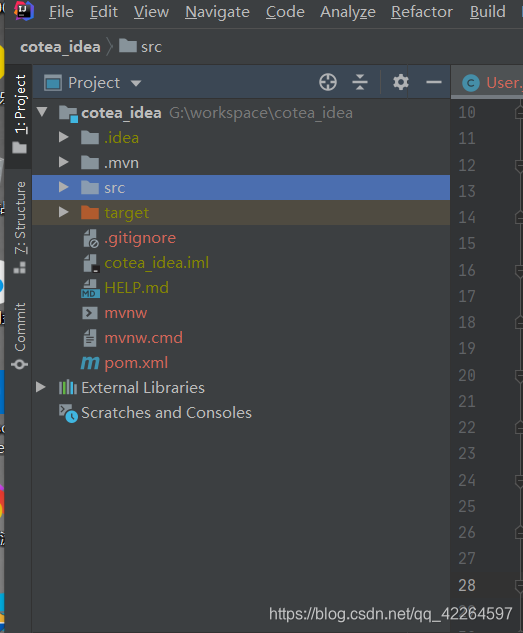Click the orange target folder icon
The width and height of the screenshot is (523, 633).
tap(90, 213)
